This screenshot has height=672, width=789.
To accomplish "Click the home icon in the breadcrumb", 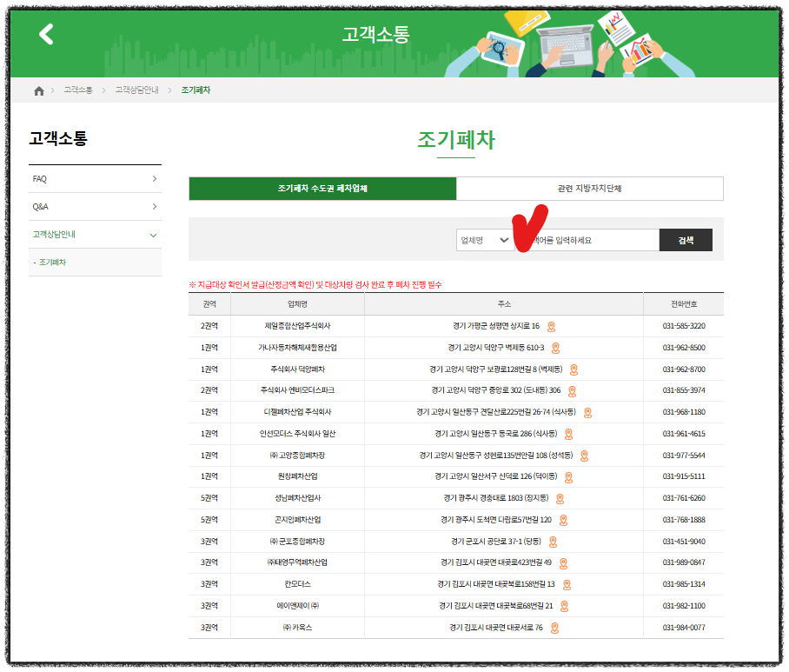I will coord(38,89).
